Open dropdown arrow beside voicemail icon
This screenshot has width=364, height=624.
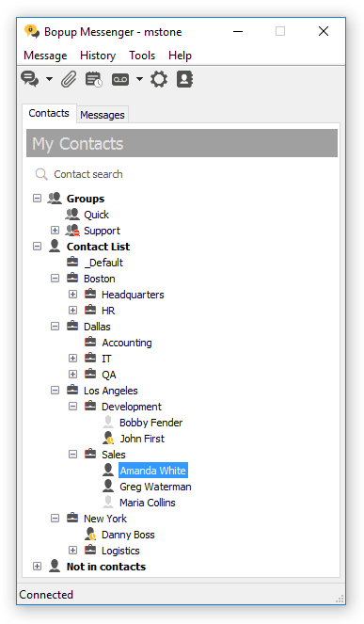pyautogui.click(x=139, y=79)
